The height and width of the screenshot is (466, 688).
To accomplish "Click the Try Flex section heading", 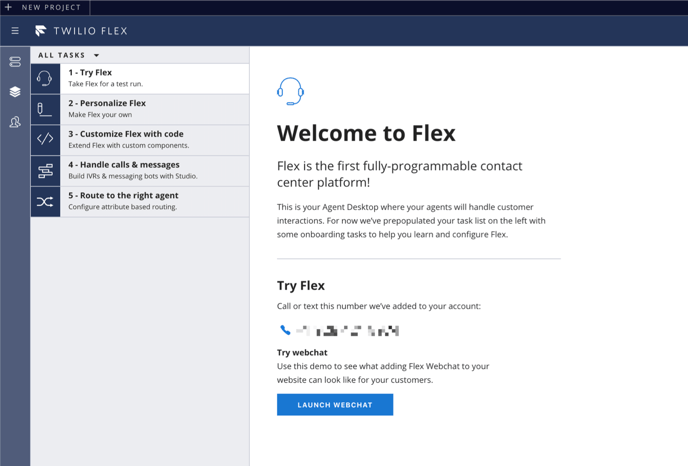I will (x=301, y=286).
